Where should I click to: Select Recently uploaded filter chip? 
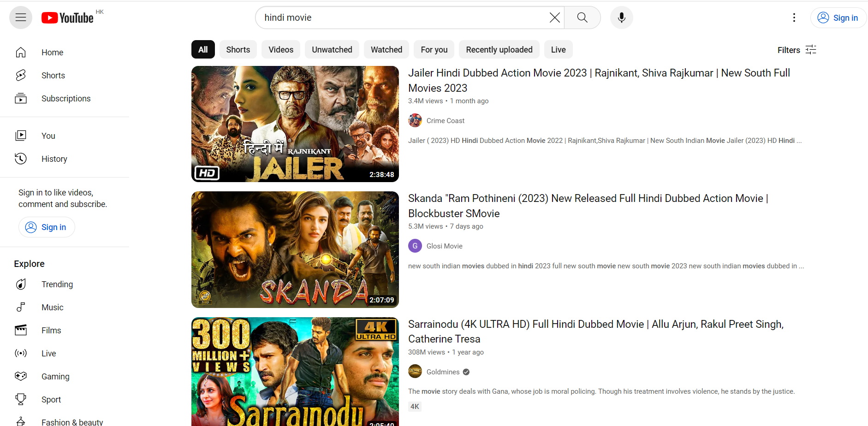(499, 50)
